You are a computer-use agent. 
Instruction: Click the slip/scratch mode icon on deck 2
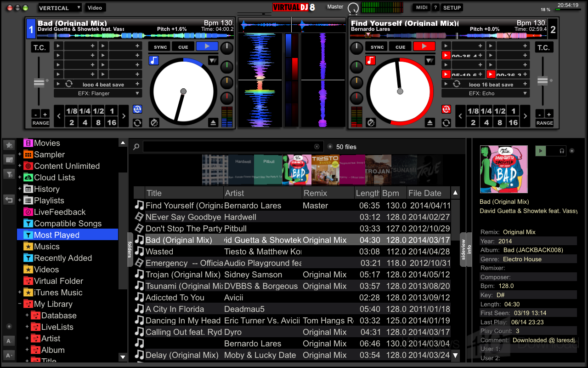pos(371,122)
